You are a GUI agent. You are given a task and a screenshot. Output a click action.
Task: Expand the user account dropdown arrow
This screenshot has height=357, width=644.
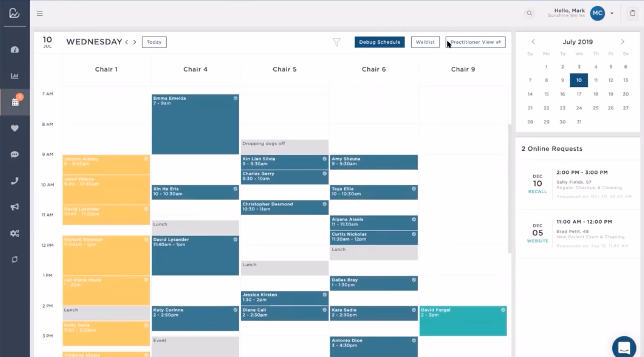[x=612, y=13]
